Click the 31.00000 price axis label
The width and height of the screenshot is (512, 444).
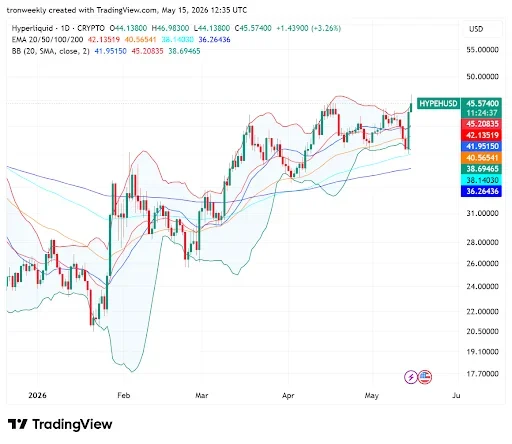(482, 213)
